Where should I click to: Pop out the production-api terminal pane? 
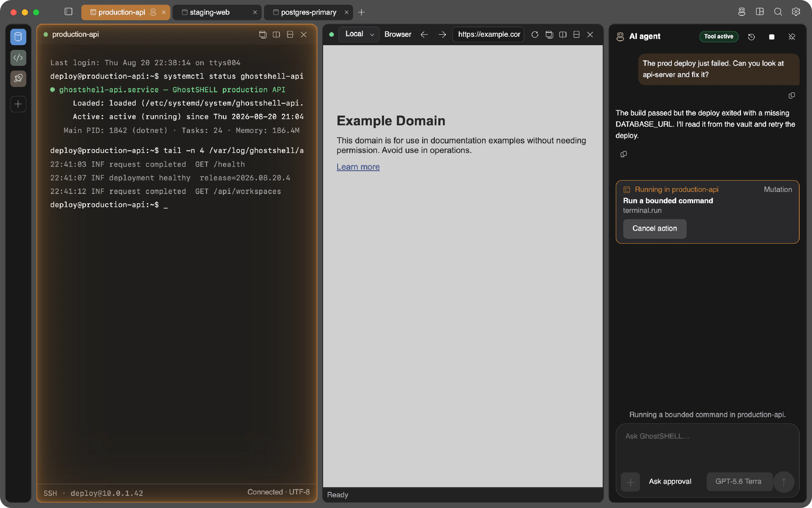pyautogui.click(x=263, y=35)
